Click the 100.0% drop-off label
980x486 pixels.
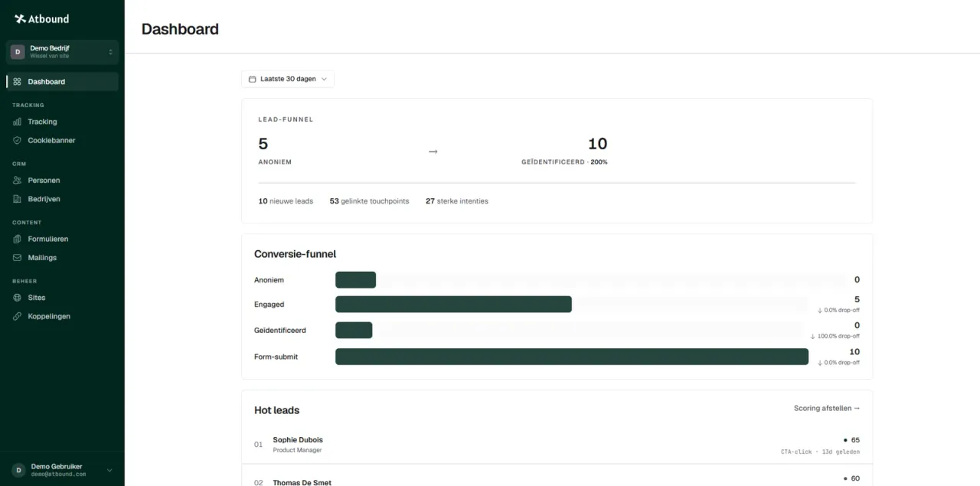(835, 336)
